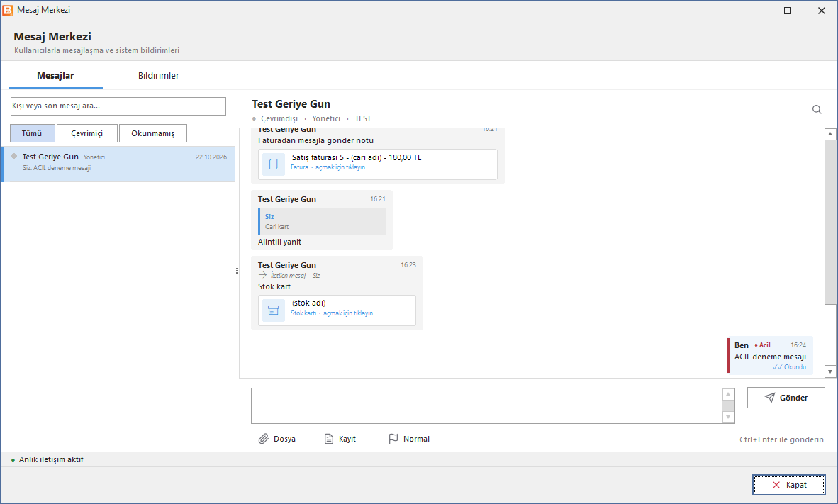Click the flag priority icon beside Normal
The width and height of the screenshot is (838, 504).
tap(393, 439)
